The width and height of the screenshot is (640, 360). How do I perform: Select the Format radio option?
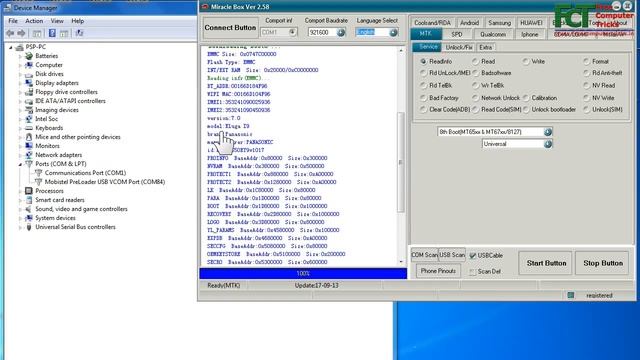click(x=587, y=61)
